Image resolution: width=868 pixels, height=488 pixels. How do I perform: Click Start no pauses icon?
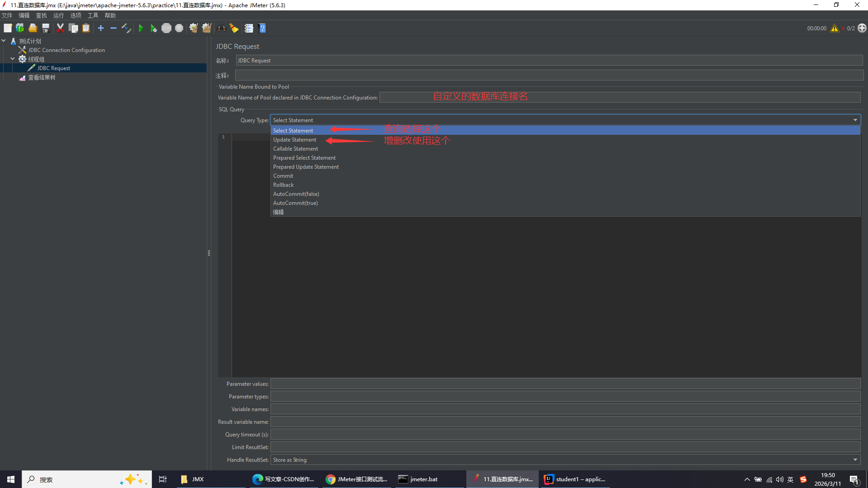click(x=153, y=28)
